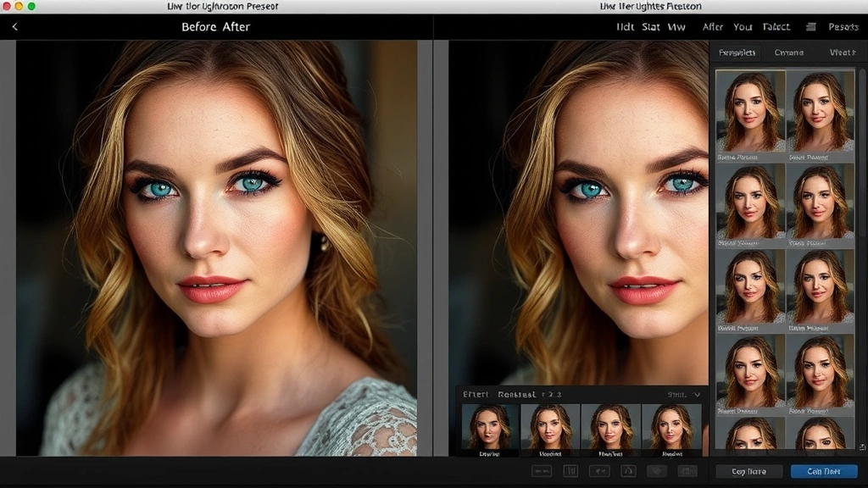Collapse the preset panel with its disclosure arrow

[x=698, y=395]
